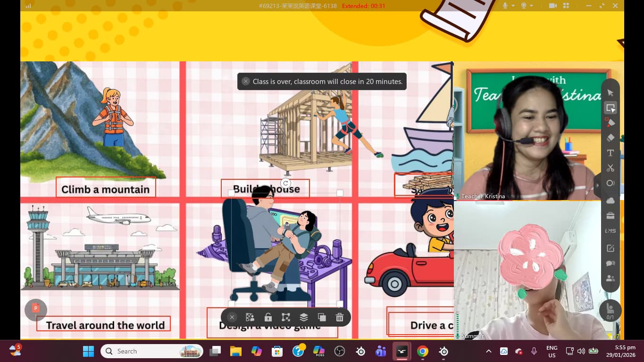Expand the microphone device dropdown arrow
The height and width of the screenshot is (362, 644).
pyautogui.click(x=512, y=6)
